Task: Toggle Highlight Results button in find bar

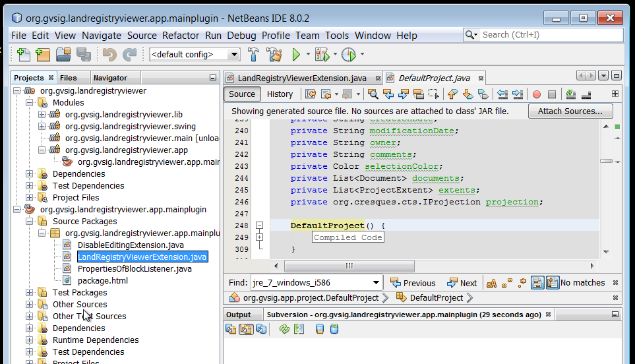Action: tap(537, 283)
